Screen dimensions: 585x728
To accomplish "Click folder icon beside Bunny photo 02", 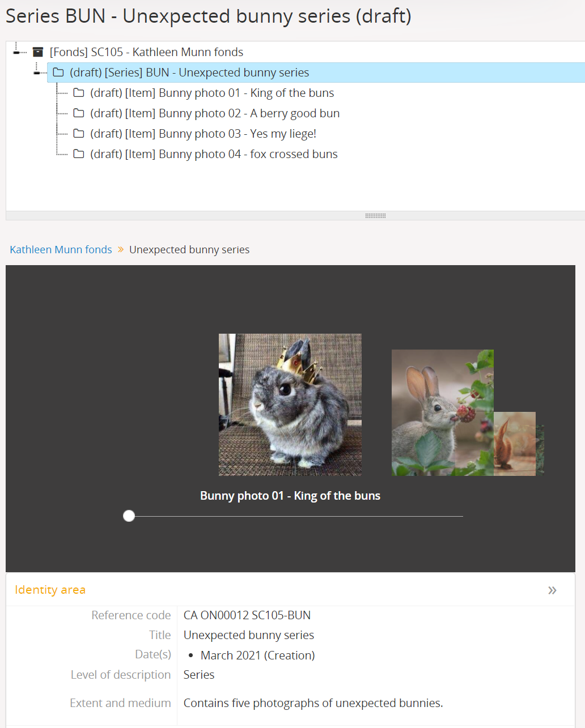I will (x=79, y=113).
